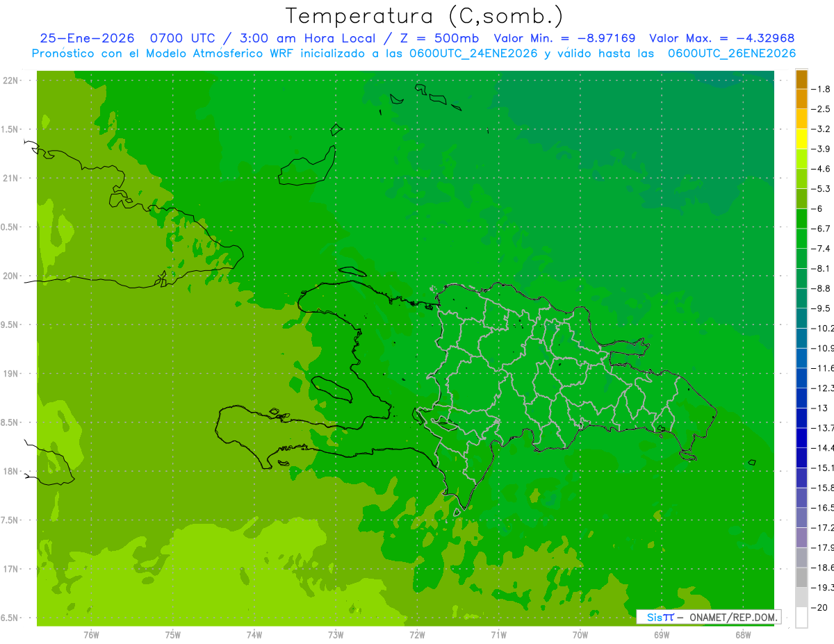834x644 pixels.
Task: Click the '17N' latitude label
Action: 10,569
